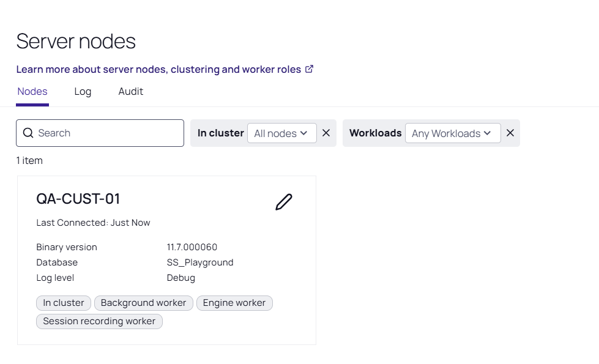Edit the QA-CUST-01 node with pencil icon
The width and height of the screenshot is (599, 364).
(283, 202)
